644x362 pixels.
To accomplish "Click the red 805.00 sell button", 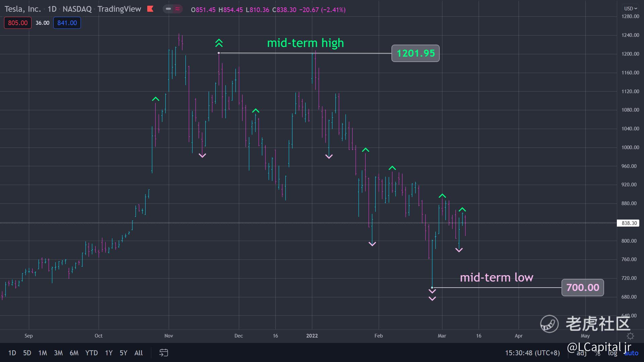I will pos(18,23).
